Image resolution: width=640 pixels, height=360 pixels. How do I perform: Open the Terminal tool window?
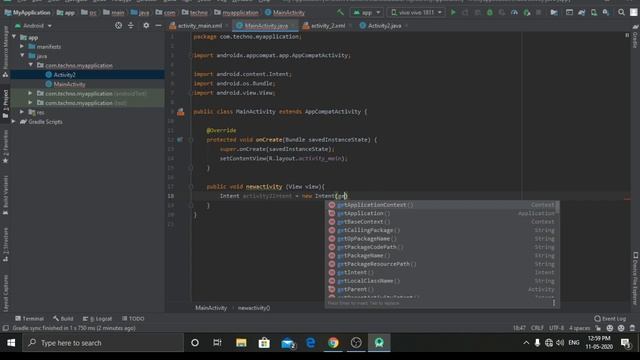[x=29, y=319]
